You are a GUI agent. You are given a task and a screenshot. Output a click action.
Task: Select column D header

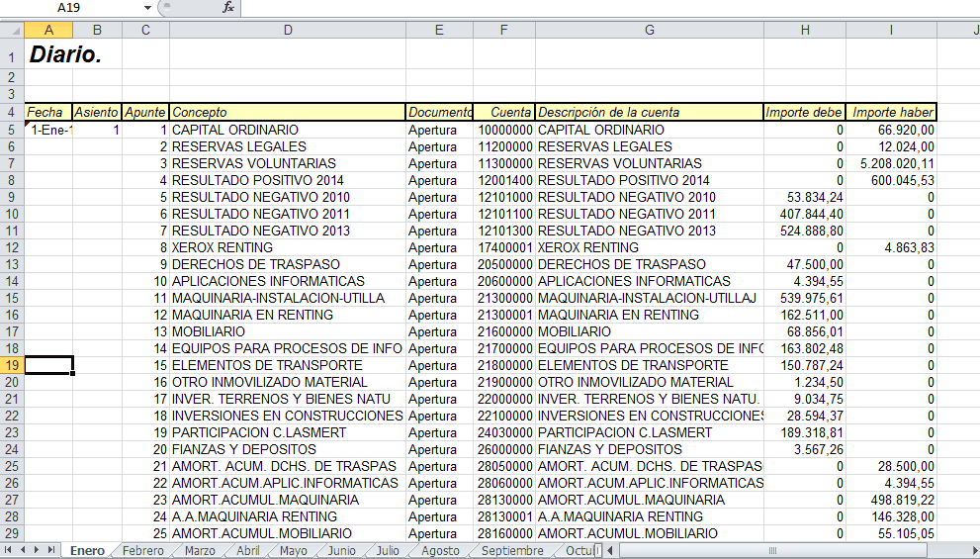pos(288,30)
